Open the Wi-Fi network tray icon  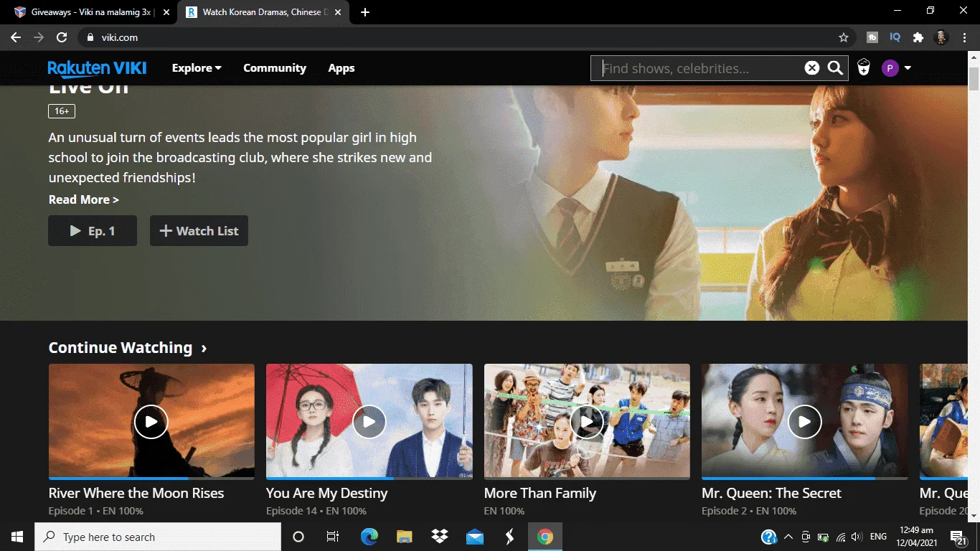[x=840, y=537]
